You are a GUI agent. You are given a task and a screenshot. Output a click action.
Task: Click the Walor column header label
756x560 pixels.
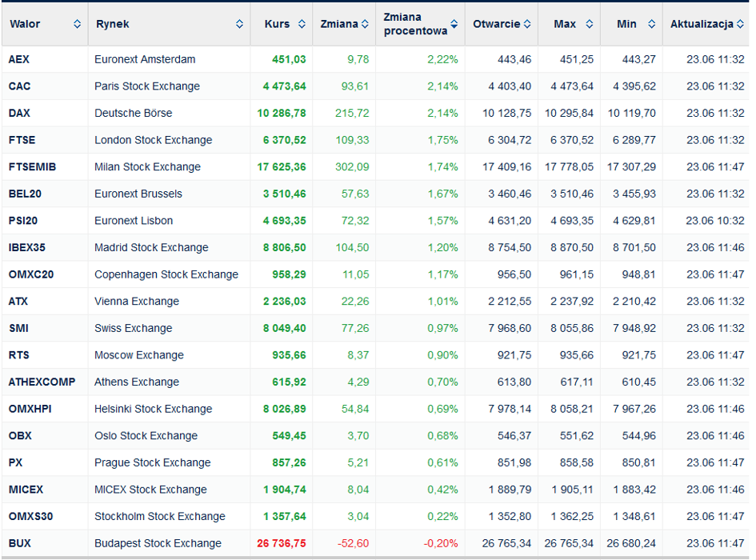coord(25,24)
